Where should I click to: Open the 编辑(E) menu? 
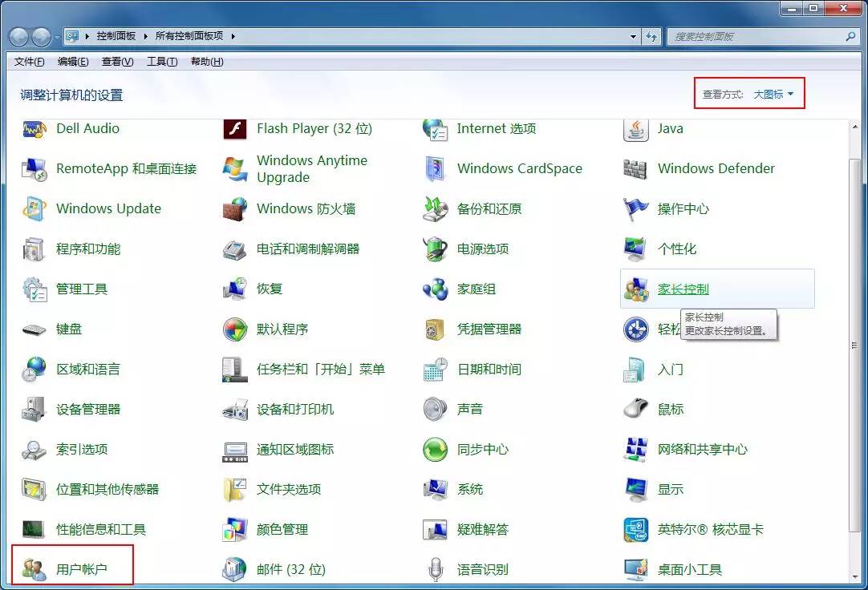tap(73, 62)
